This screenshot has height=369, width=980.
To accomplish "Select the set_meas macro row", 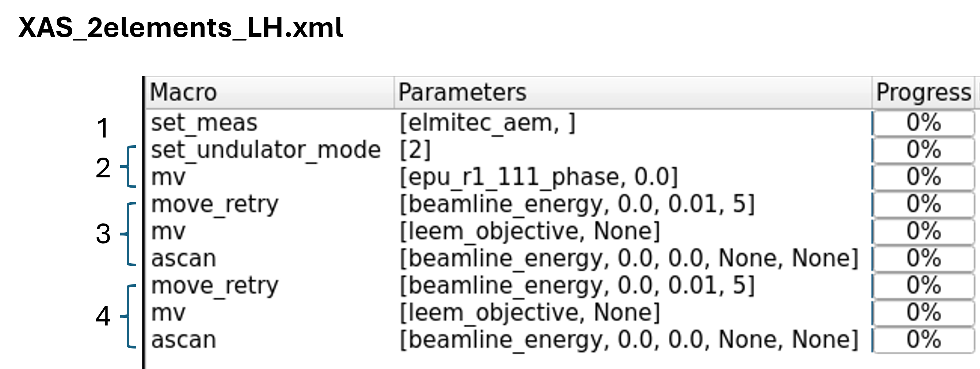I will pos(204,123).
